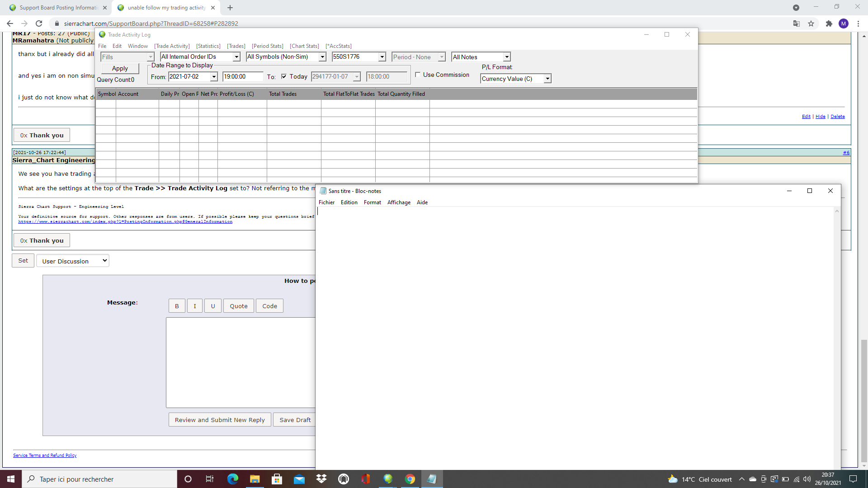Open Microsoft Edge from taskbar
This screenshot has width=868, height=488.
click(x=233, y=479)
